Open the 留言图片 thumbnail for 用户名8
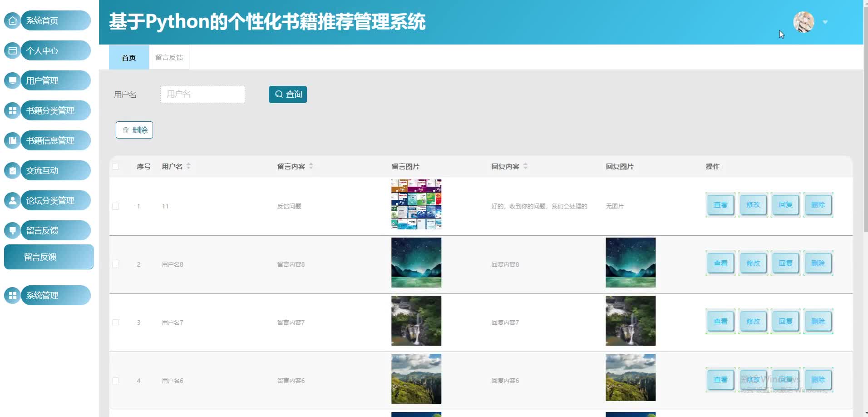868x417 pixels. [x=416, y=263]
